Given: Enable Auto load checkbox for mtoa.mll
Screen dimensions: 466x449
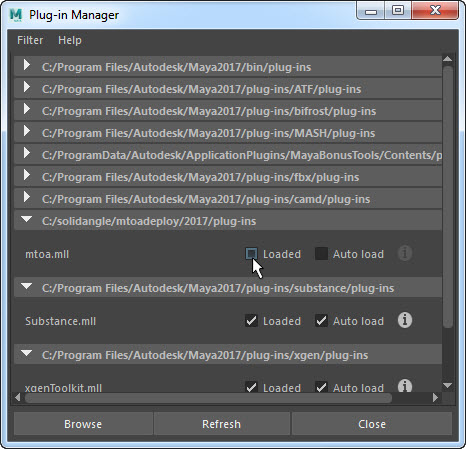Looking at the screenshot, I should point(321,254).
